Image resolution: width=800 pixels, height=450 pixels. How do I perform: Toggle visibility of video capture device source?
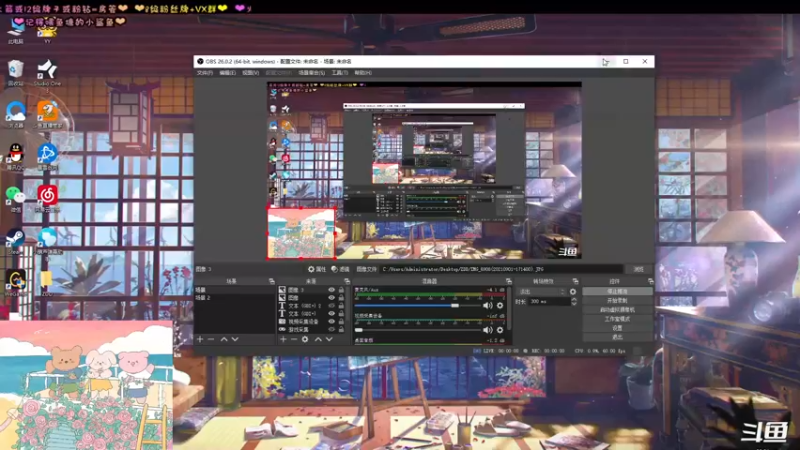pyautogui.click(x=332, y=321)
